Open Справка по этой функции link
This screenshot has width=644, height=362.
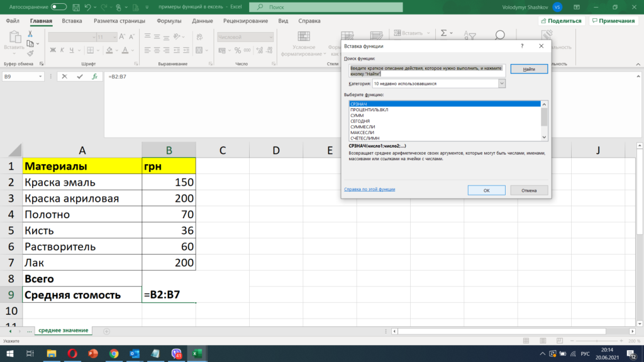coord(370,189)
